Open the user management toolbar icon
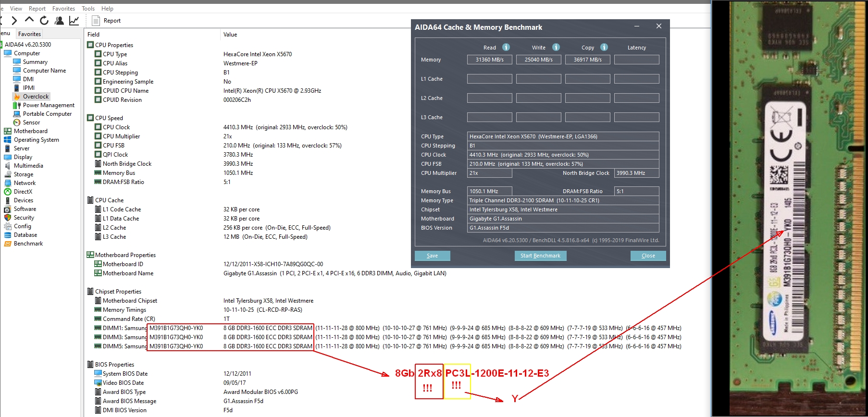Screen dimensions: 868x417 point(59,20)
